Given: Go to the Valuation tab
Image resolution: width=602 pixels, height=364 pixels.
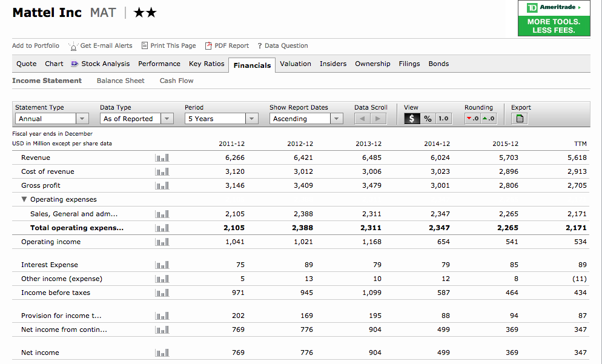Looking at the screenshot, I should [296, 64].
